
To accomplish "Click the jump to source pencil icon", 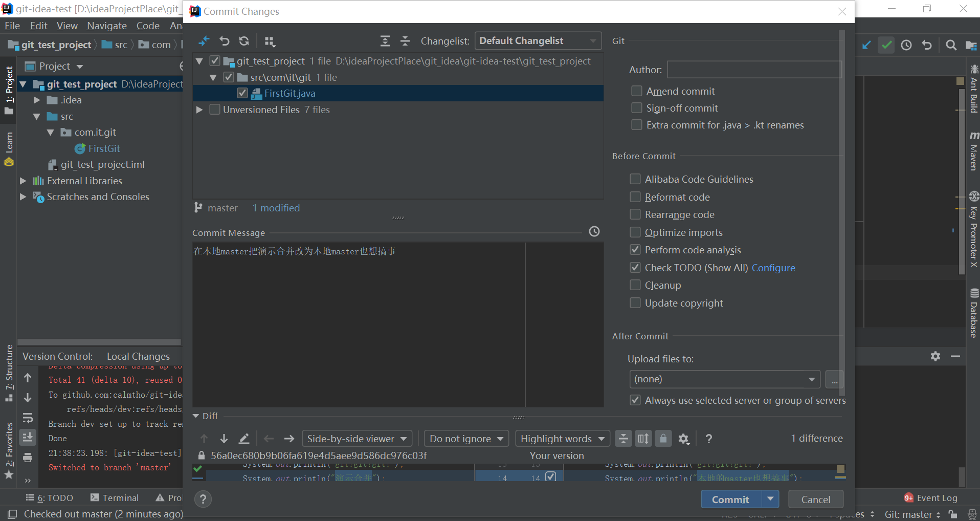I will point(244,439).
